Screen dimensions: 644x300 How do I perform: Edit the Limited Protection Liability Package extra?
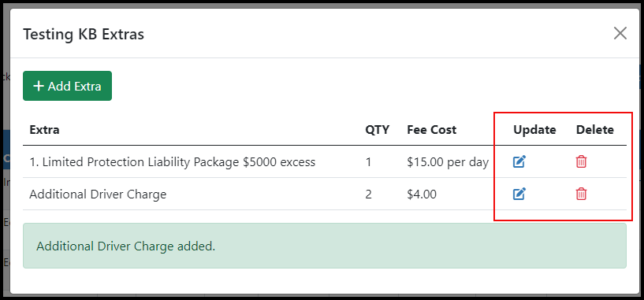(x=519, y=162)
